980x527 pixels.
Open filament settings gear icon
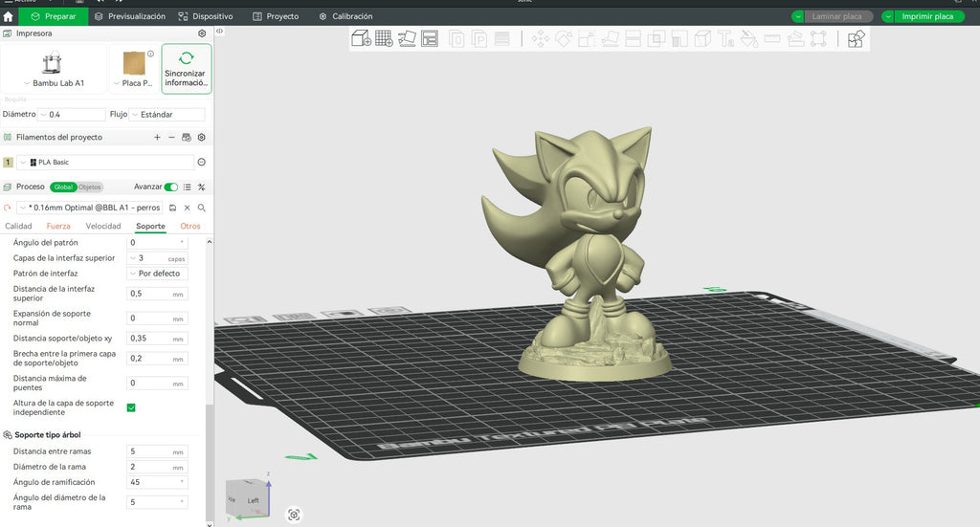tap(201, 138)
